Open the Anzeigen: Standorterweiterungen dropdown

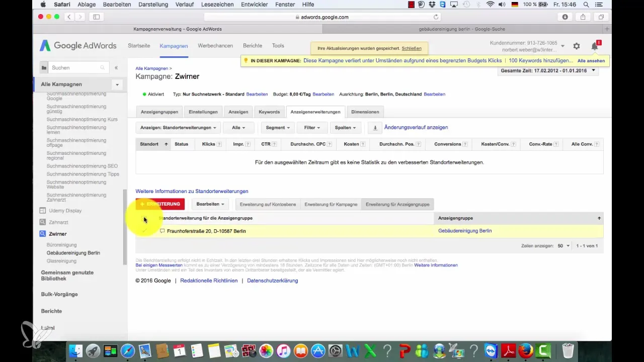179,128
